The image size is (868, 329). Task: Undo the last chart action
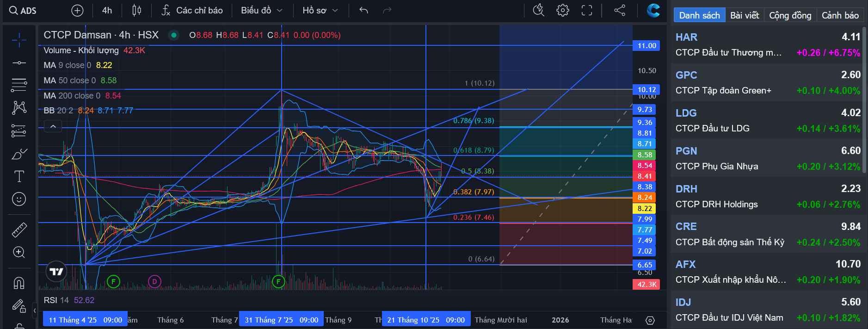point(364,10)
